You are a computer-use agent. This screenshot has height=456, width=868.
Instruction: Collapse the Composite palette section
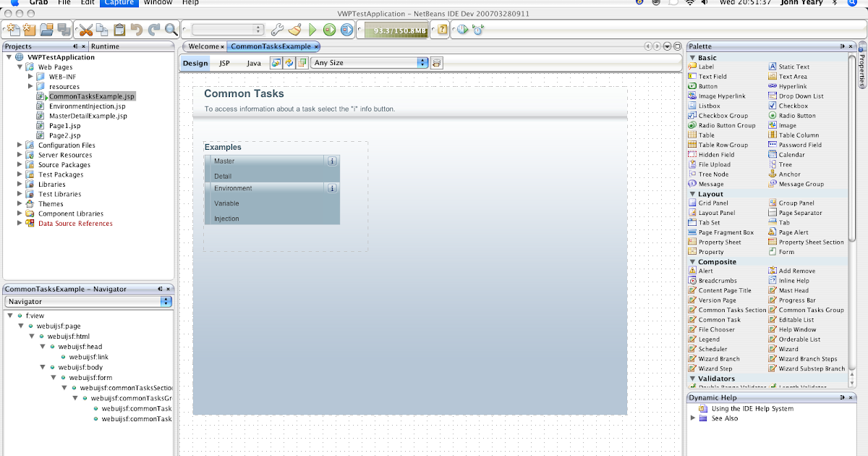[692, 261]
